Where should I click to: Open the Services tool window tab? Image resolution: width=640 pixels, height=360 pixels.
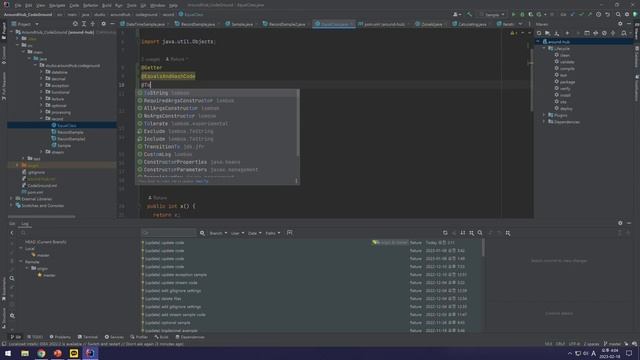point(114,337)
